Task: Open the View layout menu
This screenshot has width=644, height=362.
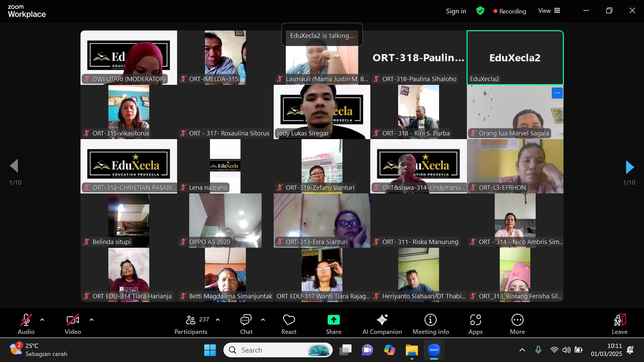Action: pos(549,11)
